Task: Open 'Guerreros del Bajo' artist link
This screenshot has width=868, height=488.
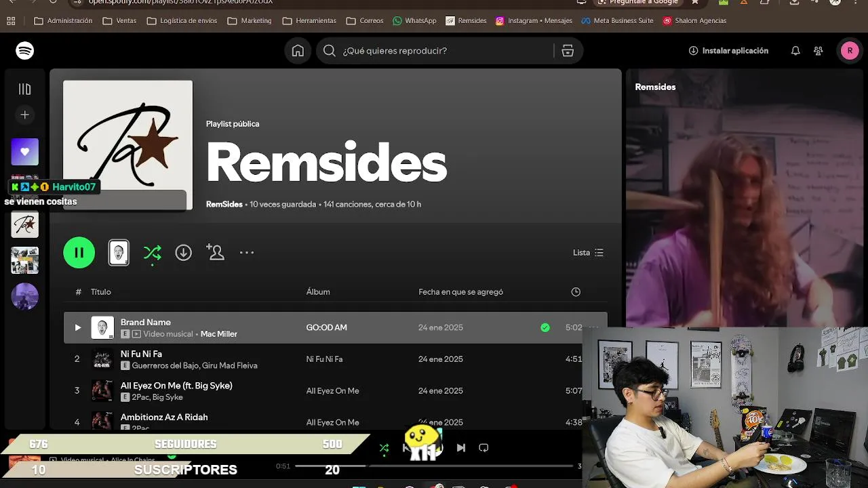Action: 165,366
